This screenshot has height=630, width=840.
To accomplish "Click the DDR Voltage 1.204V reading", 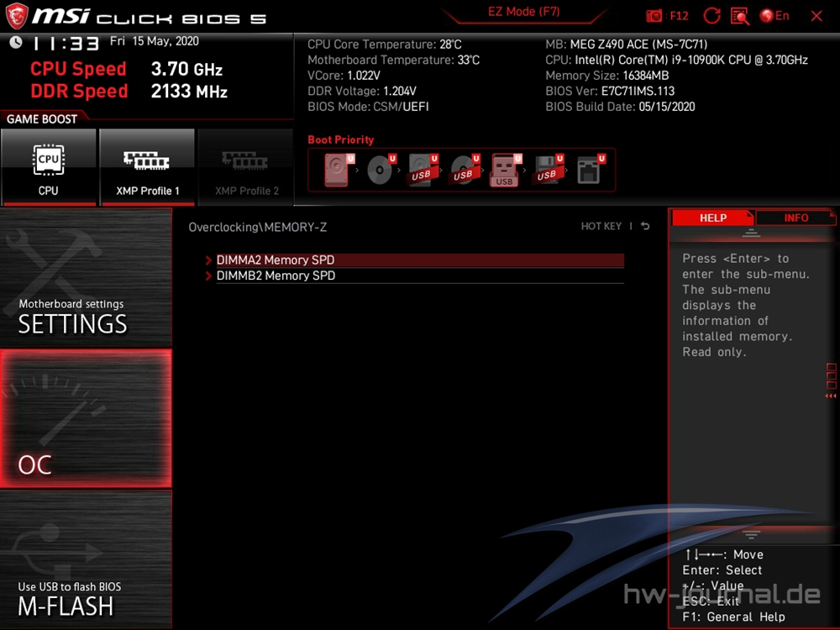I will 361,91.
